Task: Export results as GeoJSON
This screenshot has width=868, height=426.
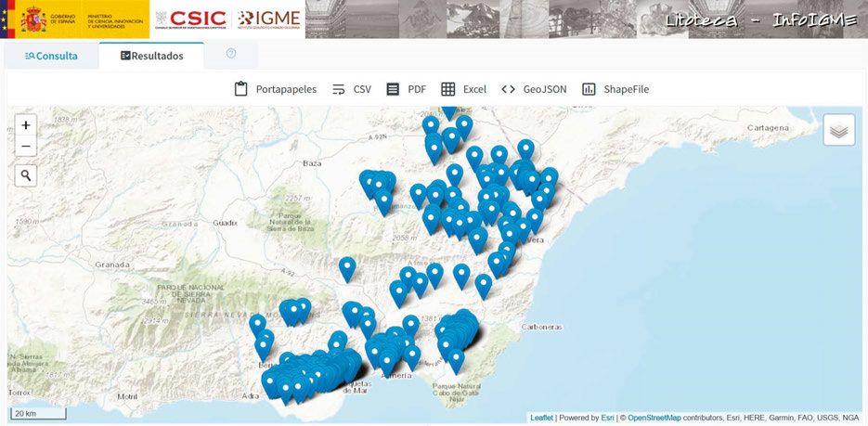Action: (534, 89)
